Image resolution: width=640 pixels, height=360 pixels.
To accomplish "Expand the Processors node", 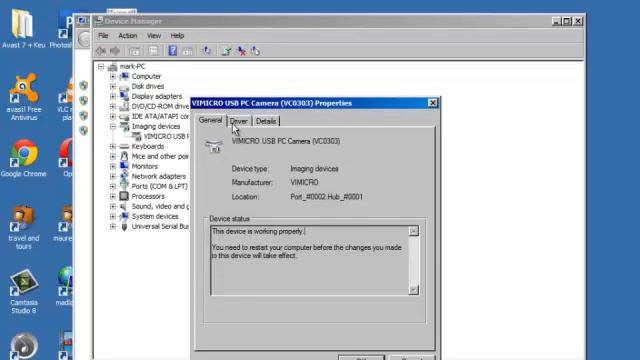I will [x=113, y=196].
